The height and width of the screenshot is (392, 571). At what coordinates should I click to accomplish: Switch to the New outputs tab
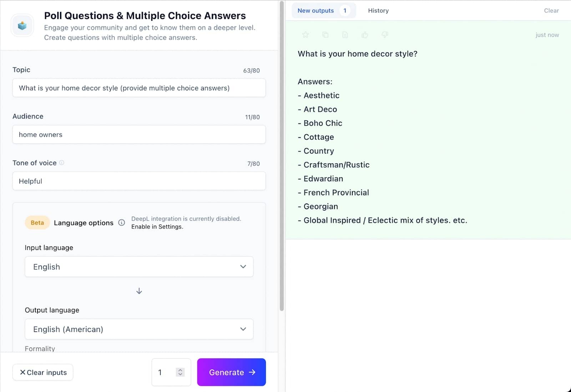point(315,10)
